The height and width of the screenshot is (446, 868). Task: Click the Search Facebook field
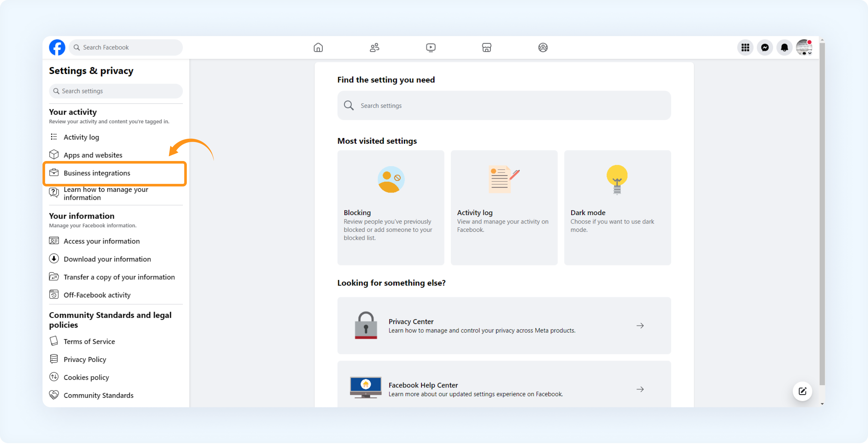point(126,47)
